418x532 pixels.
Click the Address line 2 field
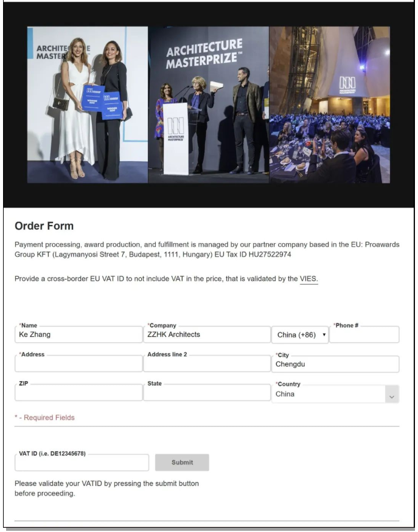tap(207, 364)
